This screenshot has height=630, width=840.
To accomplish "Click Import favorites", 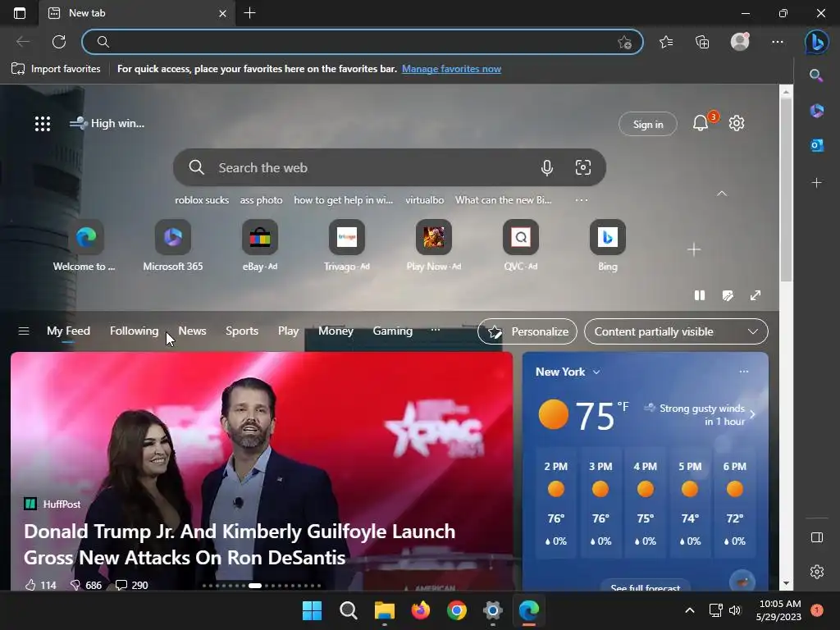I will 56,69.
